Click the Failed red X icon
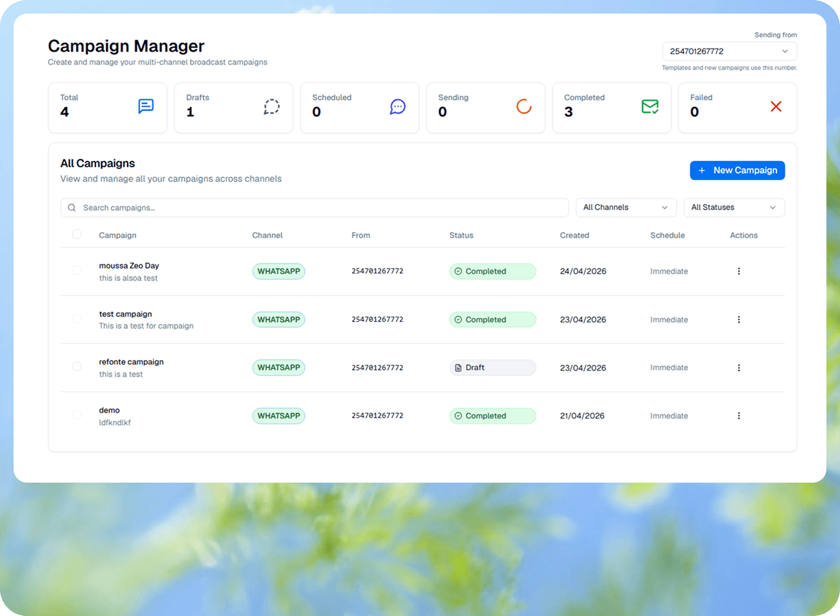Viewport: 840px width, 616px height. coord(776,106)
